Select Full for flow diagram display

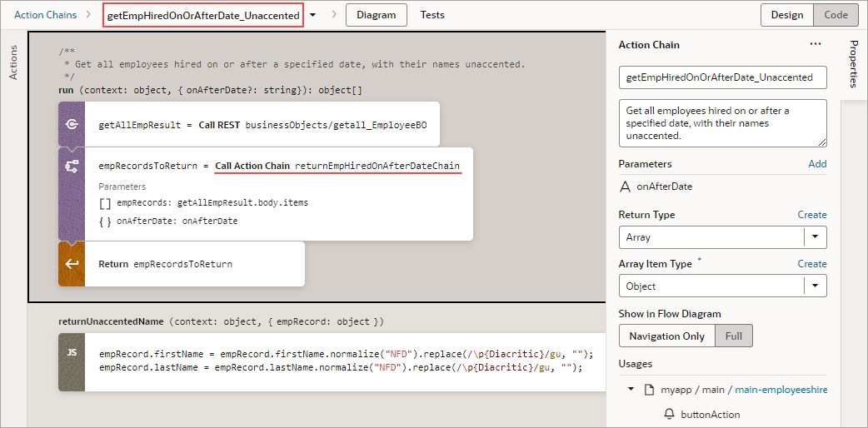tap(734, 336)
